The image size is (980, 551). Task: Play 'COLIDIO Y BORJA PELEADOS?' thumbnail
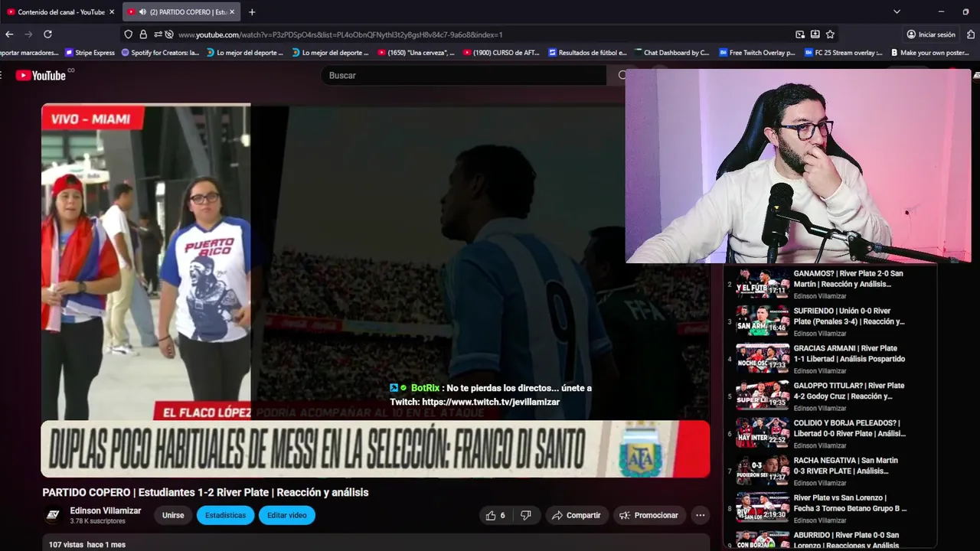click(763, 433)
